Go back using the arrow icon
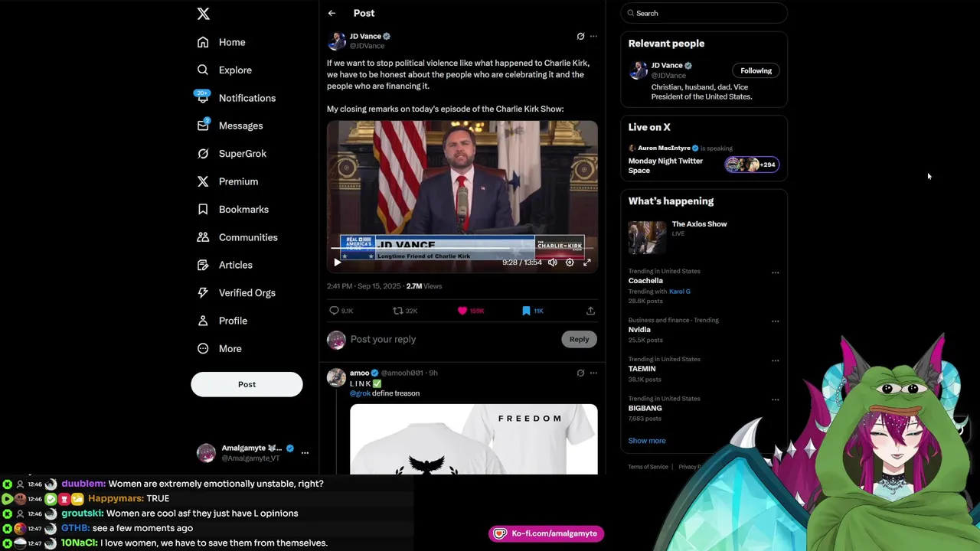This screenshot has height=551, width=980. click(332, 13)
